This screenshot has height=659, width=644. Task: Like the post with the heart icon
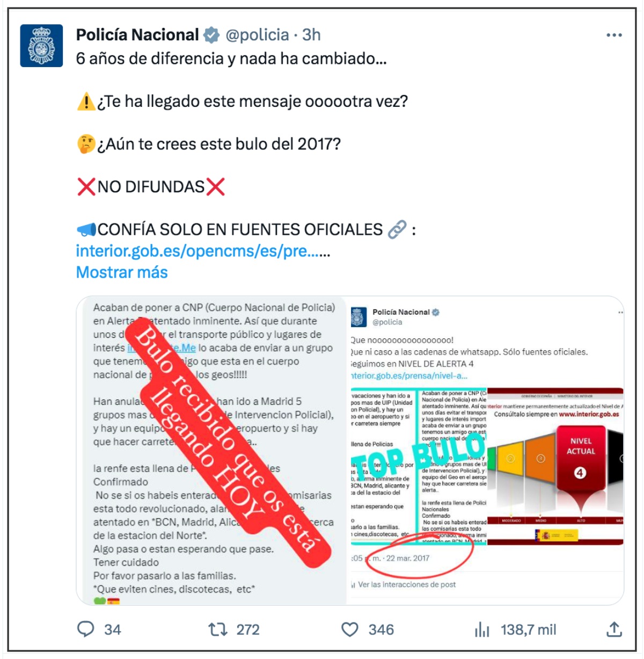350,629
